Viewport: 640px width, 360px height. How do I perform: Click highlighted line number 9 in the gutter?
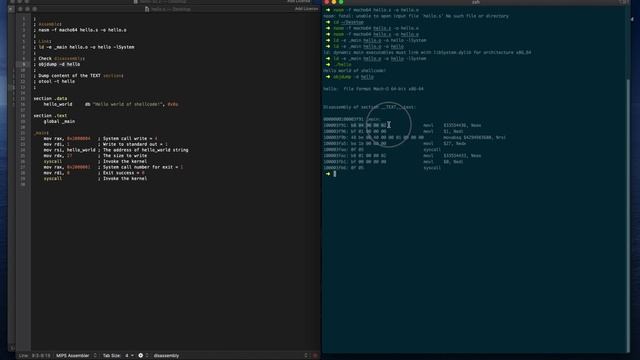coord(23,64)
